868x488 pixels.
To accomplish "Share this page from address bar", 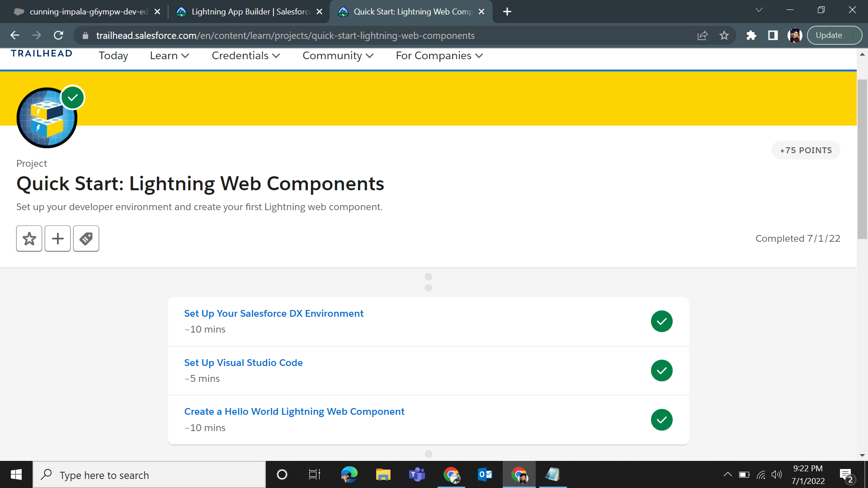I will coord(703,35).
